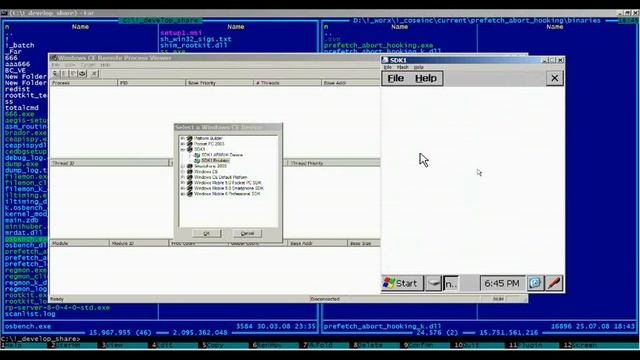The width and height of the screenshot is (640, 360).
Task: Sort by the Base Priority column header
Action: 219,83
